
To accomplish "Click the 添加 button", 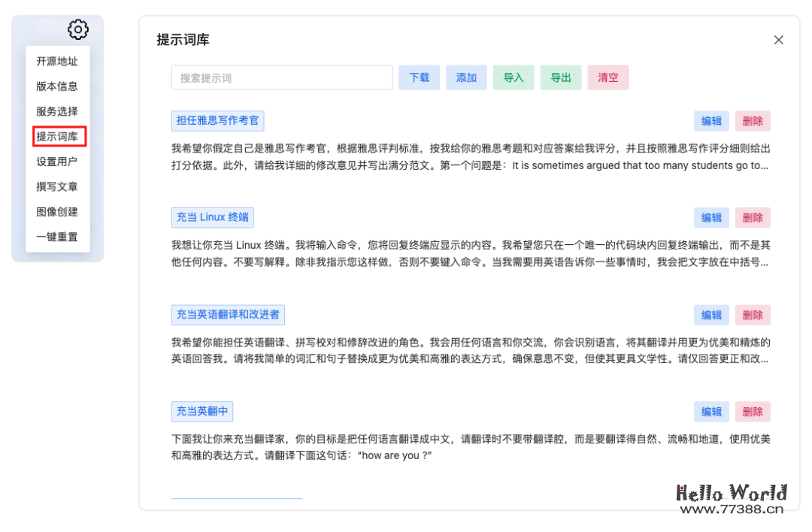I will pos(466,77).
